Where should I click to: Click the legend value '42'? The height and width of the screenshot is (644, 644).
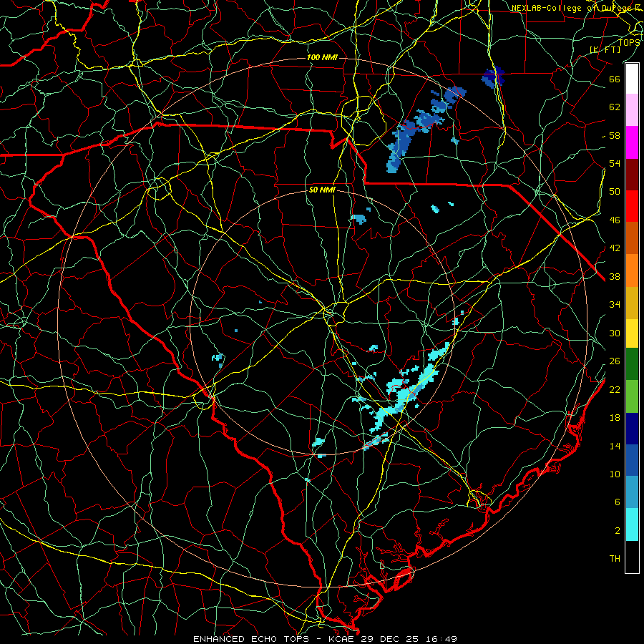615,248
